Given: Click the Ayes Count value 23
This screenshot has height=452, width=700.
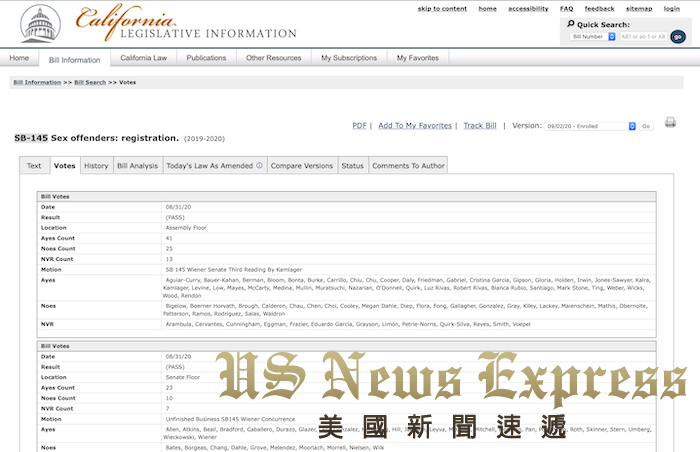Looking at the screenshot, I should [x=169, y=388].
